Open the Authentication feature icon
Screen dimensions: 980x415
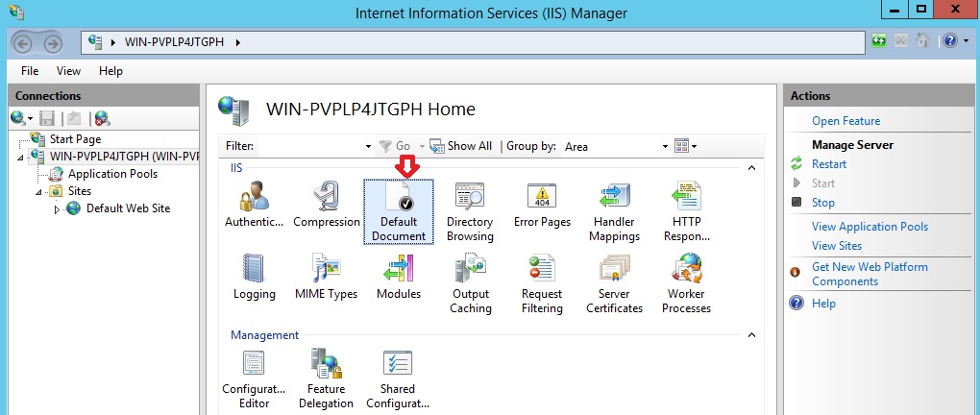[x=255, y=206]
